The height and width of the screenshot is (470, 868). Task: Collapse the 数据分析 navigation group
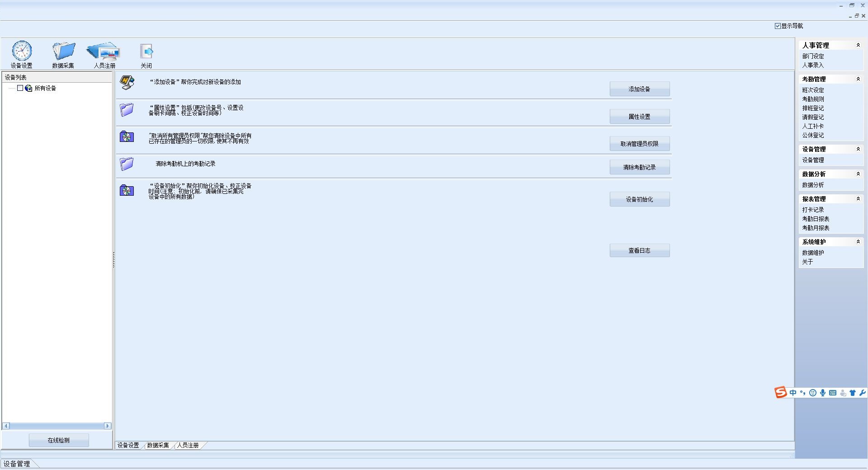[x=858, y=174]
